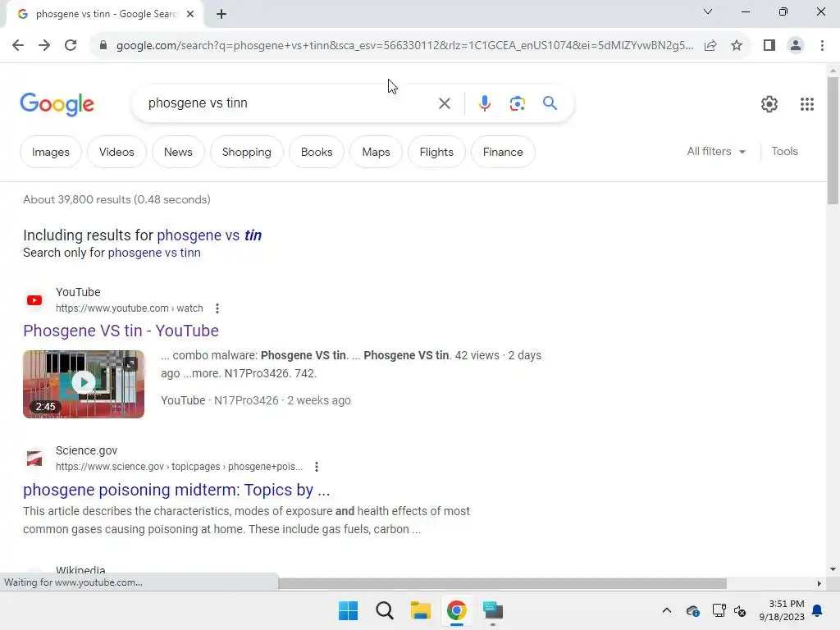Image resolution: width=840 pixels, height=630 pixels.
Task: Open options for the Science.gov result
Action: (x=317, y=467)
